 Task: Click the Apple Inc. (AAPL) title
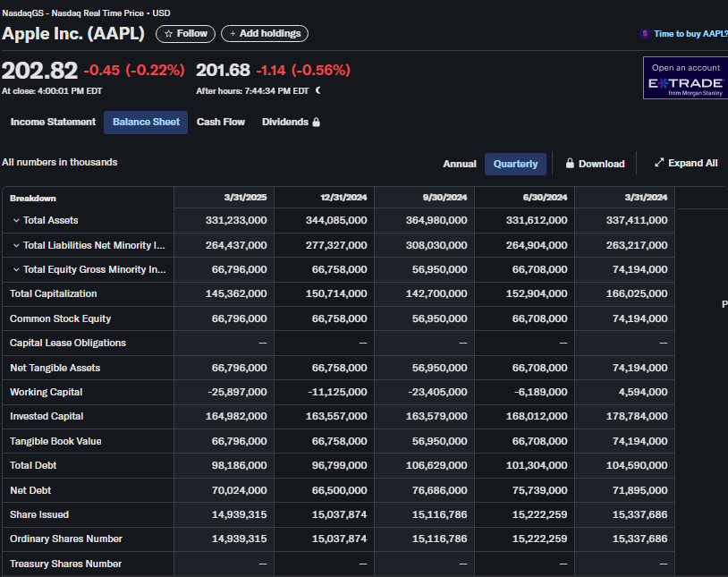tap(73, 34)
